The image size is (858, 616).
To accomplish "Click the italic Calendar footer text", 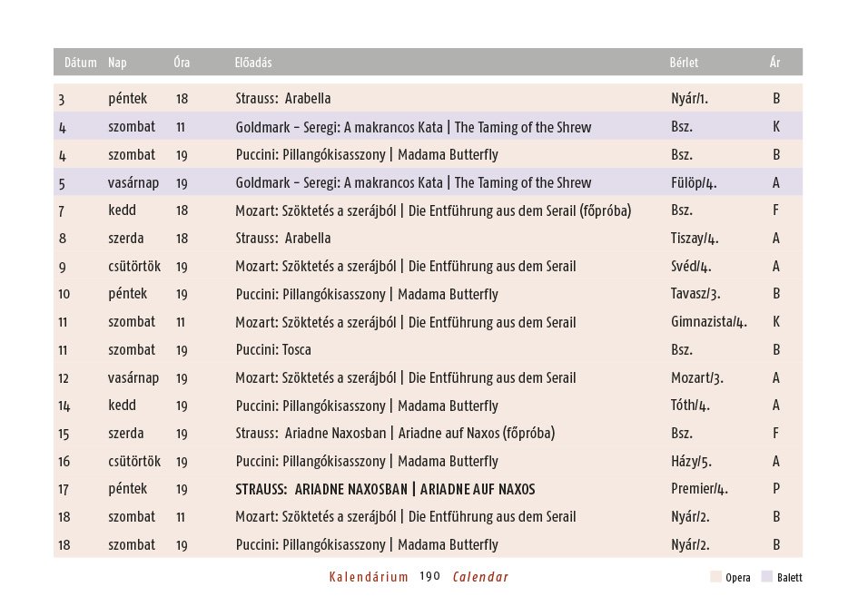I will coord(480,577).
